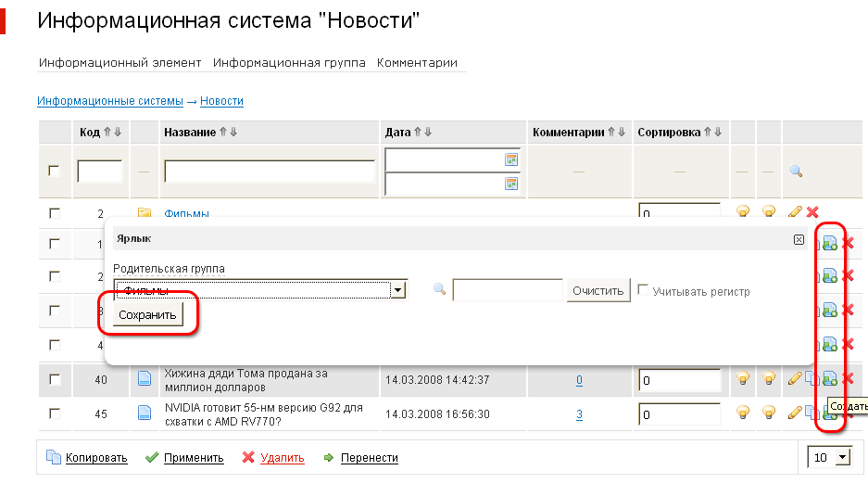Close the Ярлык popup window
The width and height of the screenshot is (868, 483).
(799, 239)
